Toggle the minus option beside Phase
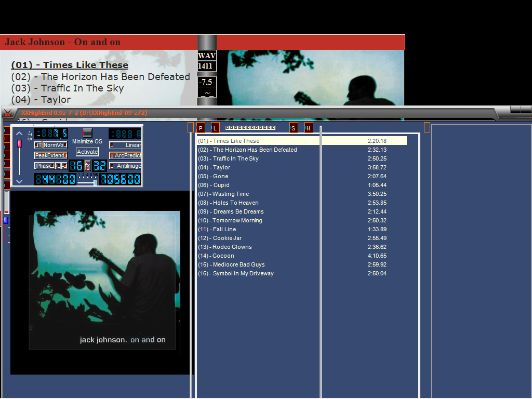The image size is (532, 399). [64, 166]
